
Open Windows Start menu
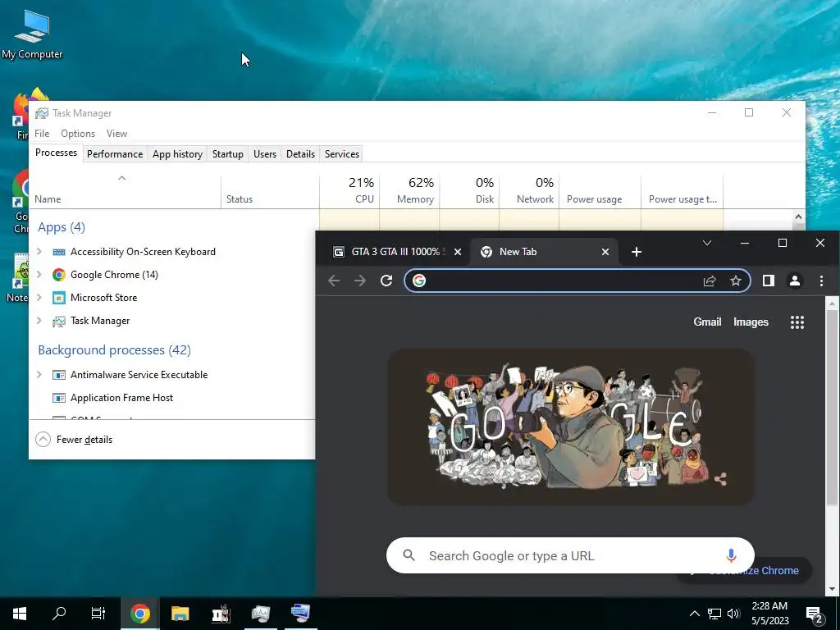coord(20,614)
